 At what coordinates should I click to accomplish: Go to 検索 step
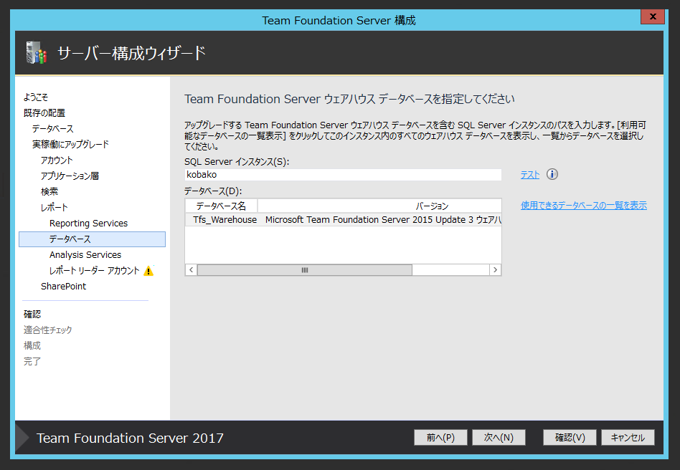49,192
